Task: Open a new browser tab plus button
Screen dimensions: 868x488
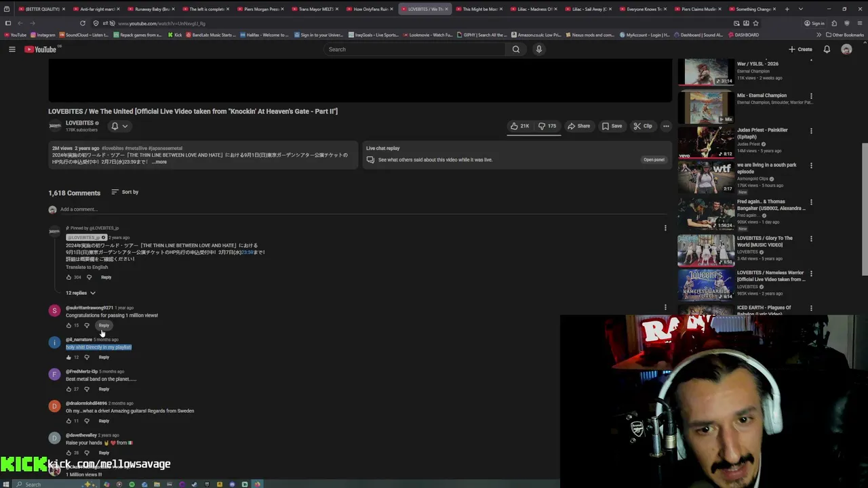Action: point(787,9)
